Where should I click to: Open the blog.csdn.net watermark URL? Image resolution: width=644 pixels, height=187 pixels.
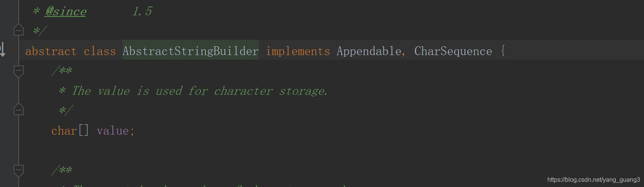[593, 180]
